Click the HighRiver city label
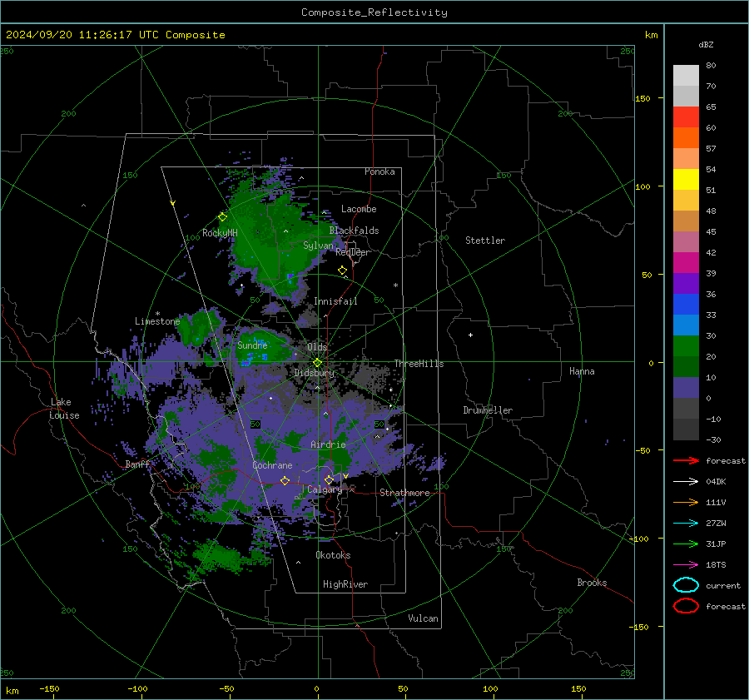Viewport: 749px width, 700px height. tap(345, 584)
